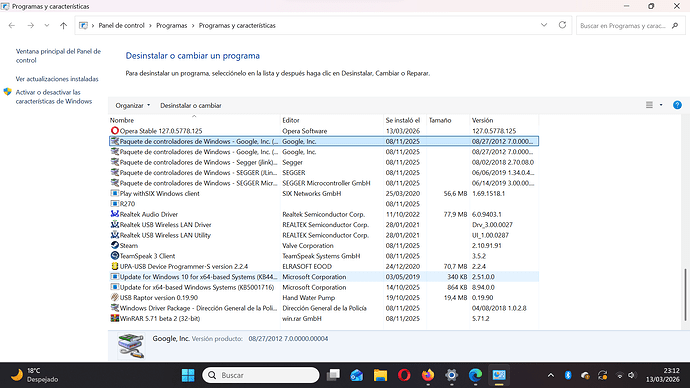Click the Opera Stable program icon
Image resolution: width=690 pixels, height=388 pixels.
114,131
